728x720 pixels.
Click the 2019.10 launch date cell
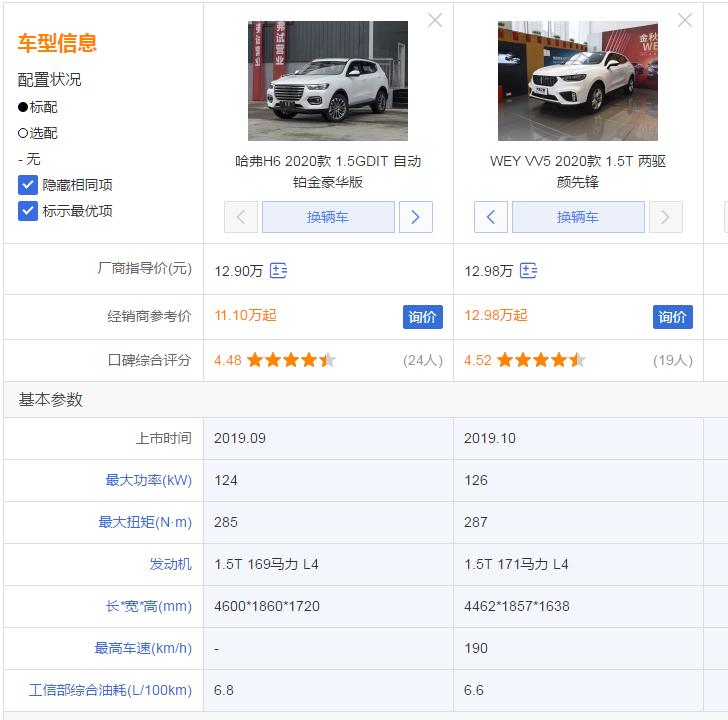(578, 438)
